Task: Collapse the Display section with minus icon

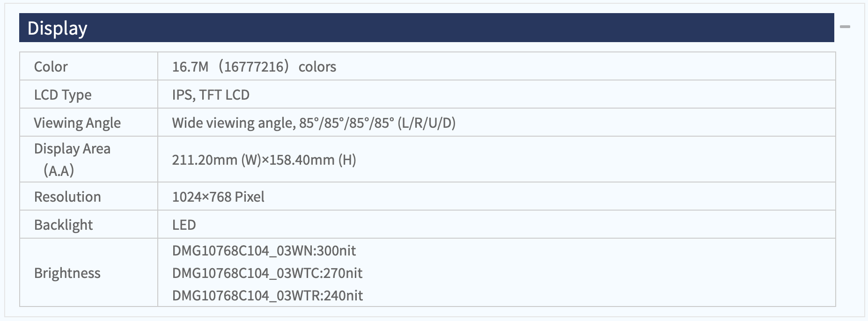Action: tap(845, 27)
